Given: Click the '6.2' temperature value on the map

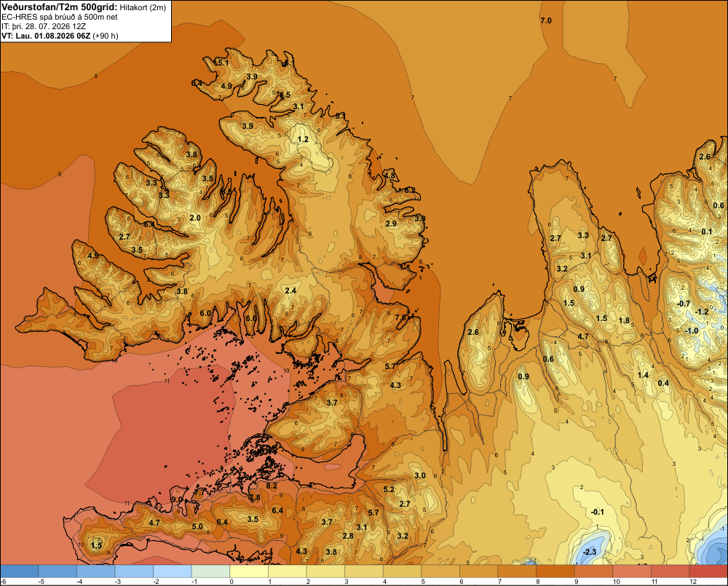Looking at the screenshot, I should tap(410, 191).
